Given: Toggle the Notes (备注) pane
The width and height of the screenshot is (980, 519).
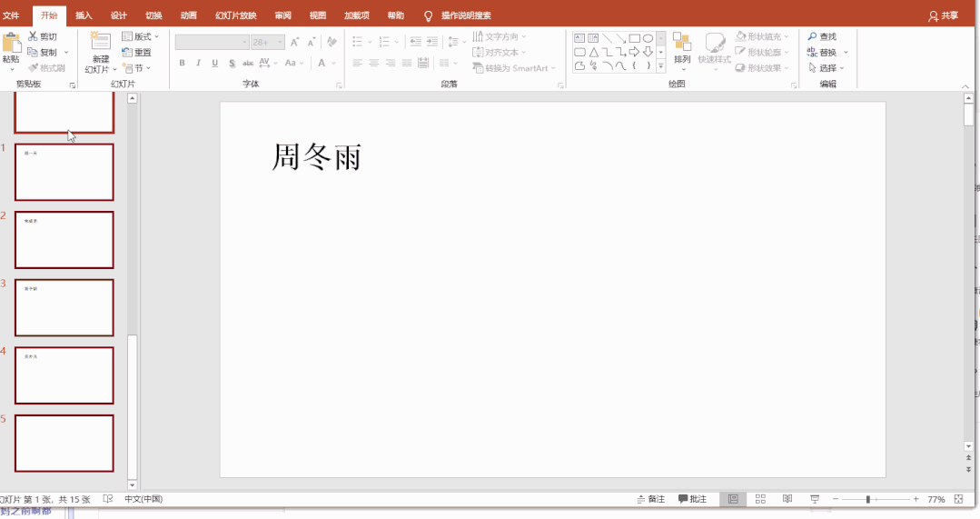Looking at the screenshot, I should (650, 499).
